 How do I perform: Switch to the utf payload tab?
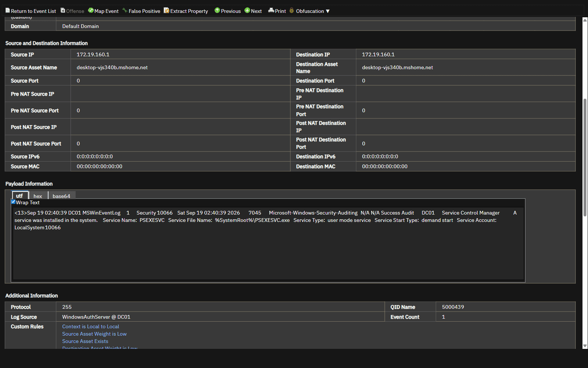[x=20, y=196]
